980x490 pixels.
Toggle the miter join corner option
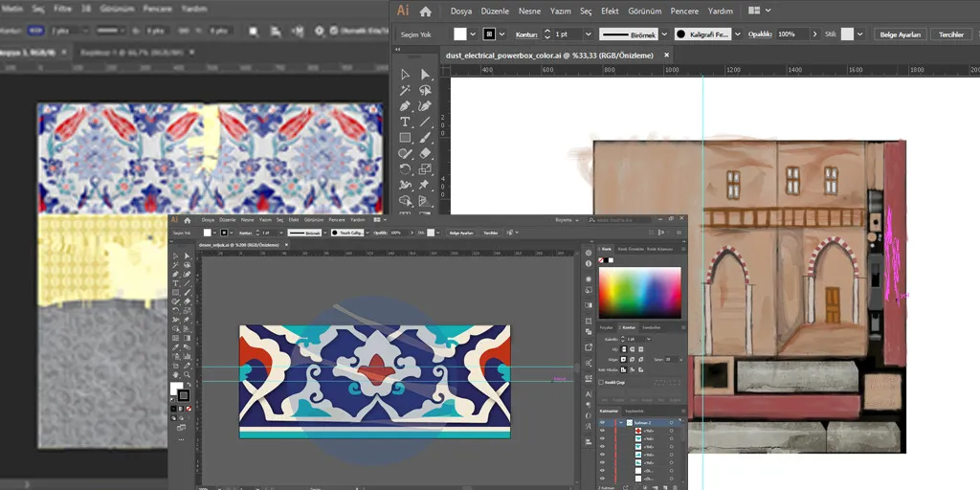pos(622,360)
